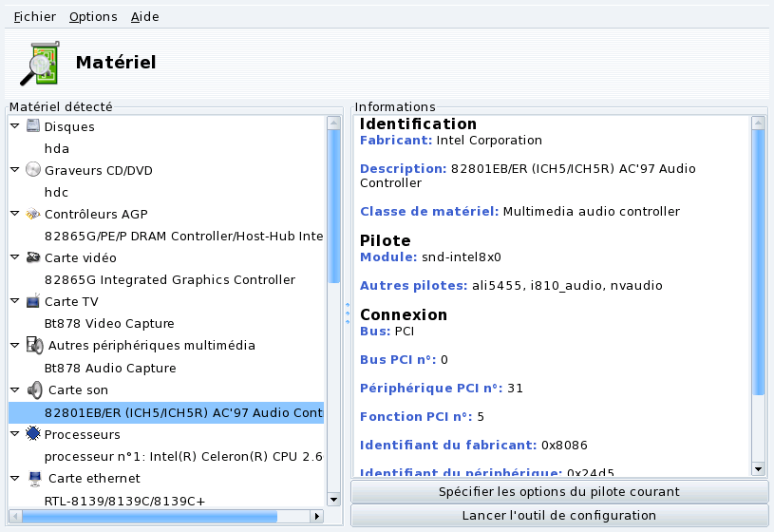Click Lancer l'outil de configuration button
774x532 pixels.
pos(559,515)
